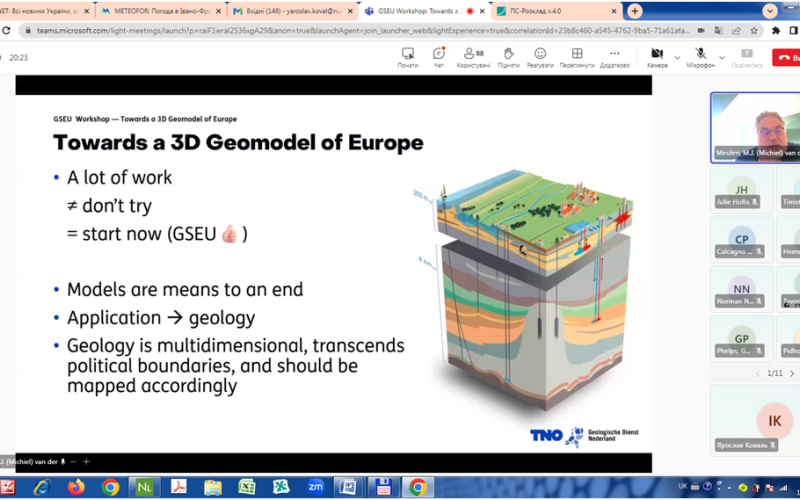Close the METEOFOR tab
The height and width of the screenshot is (500, 800).
[x=217, y=11]
